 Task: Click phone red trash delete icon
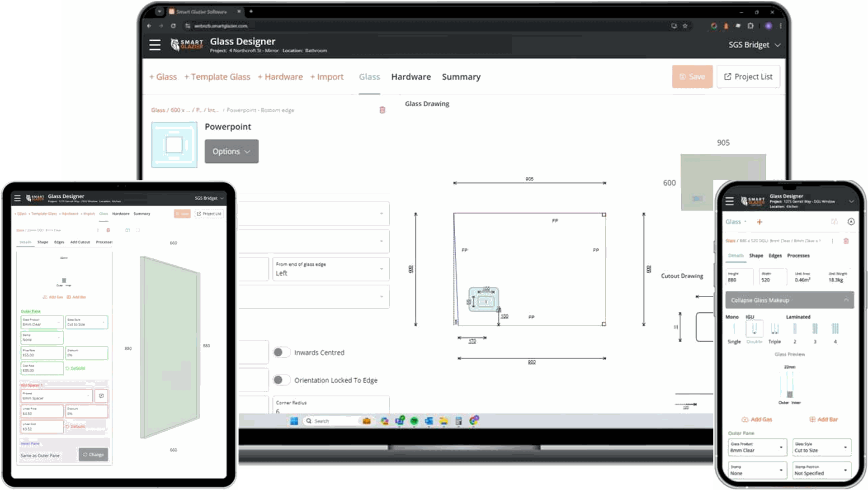click(846, 241)
